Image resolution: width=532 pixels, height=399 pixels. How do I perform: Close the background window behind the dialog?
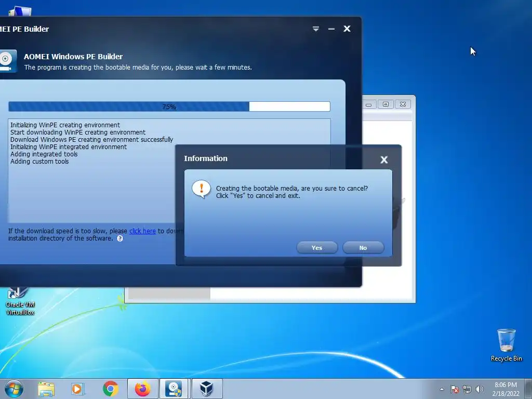403,104
